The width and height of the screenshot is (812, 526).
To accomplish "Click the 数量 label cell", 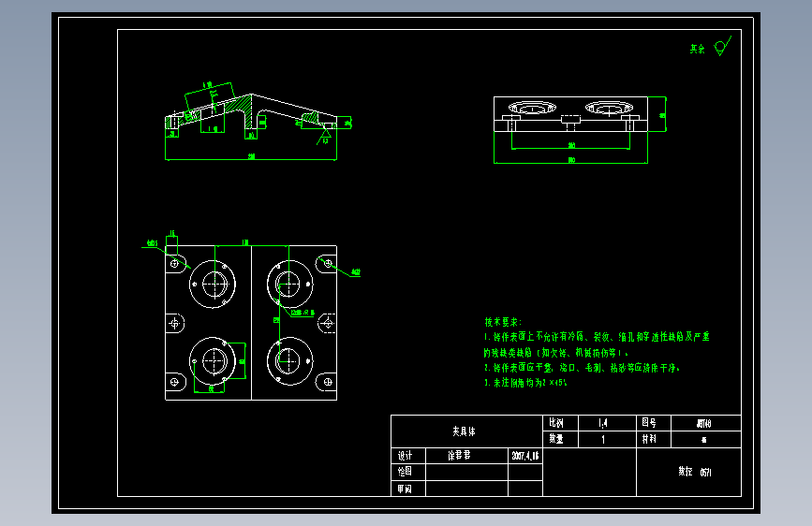I will 560,439.
